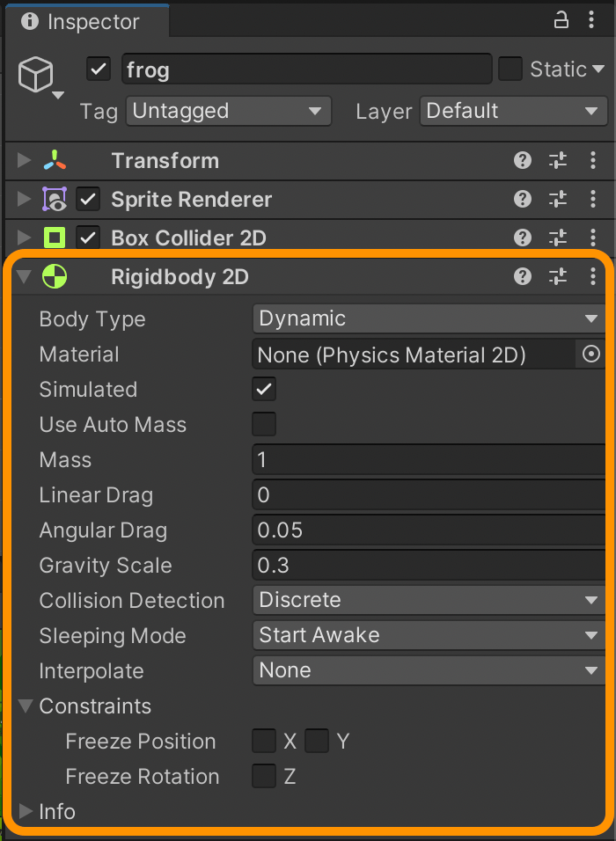Open the Body Type dropdown
Viewport: 616px width, 841px height.
(x=429, y=318)
